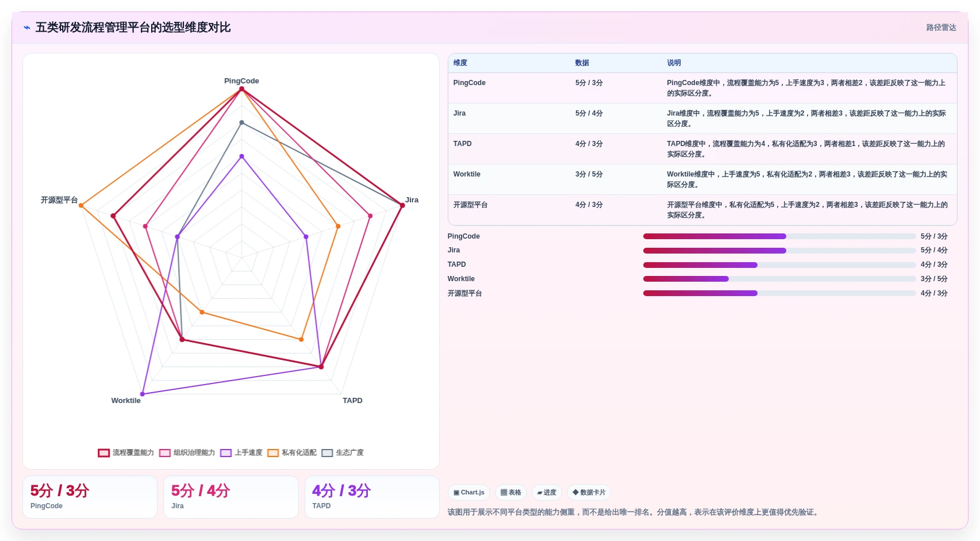Select the 数据 column header
This screenshot has width=980, height=541.
[x=582, y=63]
